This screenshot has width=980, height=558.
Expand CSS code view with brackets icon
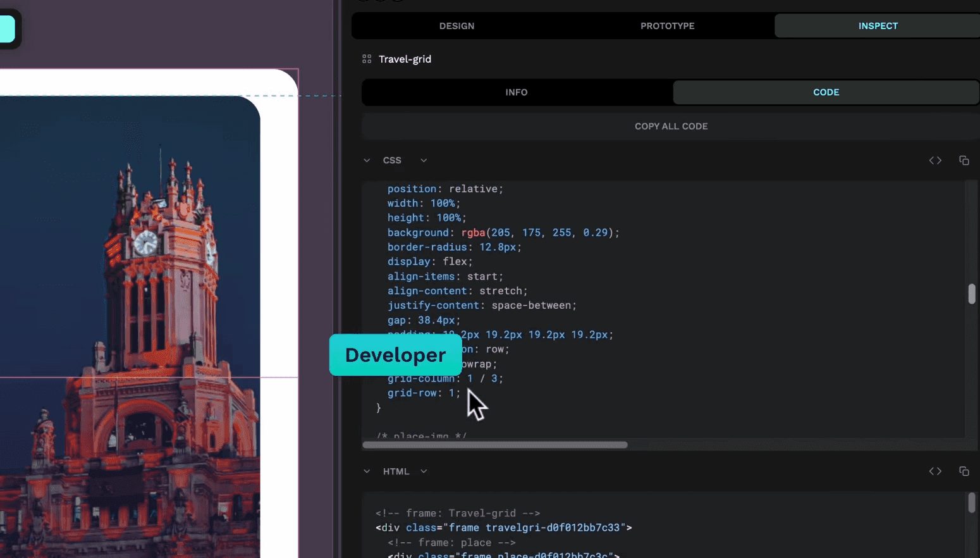(x=935, y=161)
